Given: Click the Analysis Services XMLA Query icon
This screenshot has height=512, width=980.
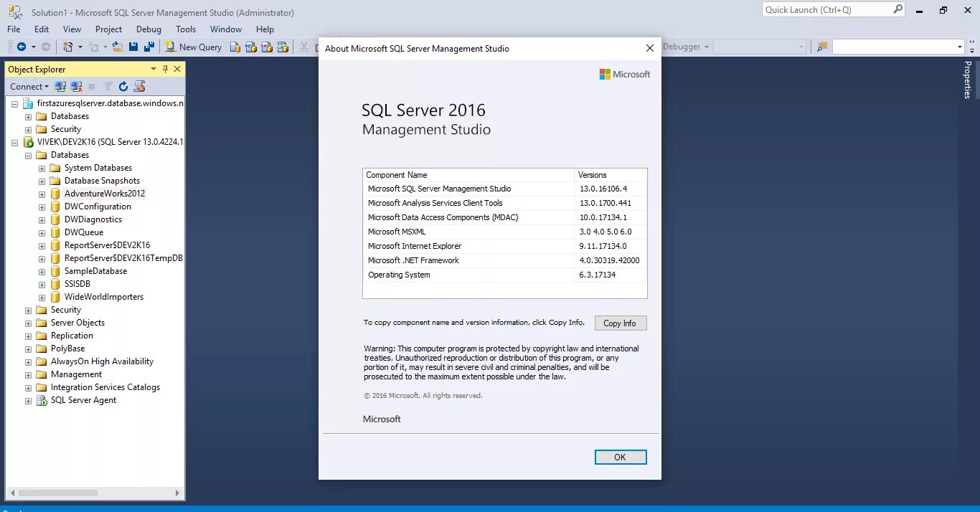Looking at the screenshot, I should (283, 47).
